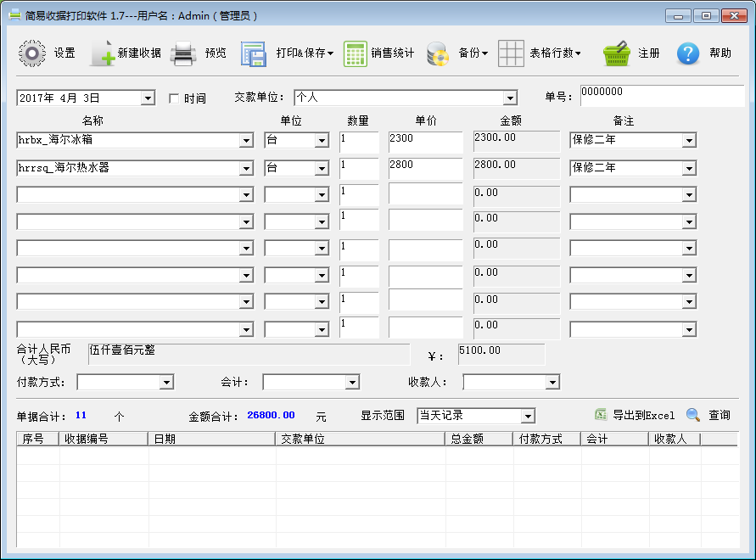Image resolution: width=756 pixels, height=560 pixels.
Task: Click the 查询 magnifier icon
Action: (x=693, y=414)
